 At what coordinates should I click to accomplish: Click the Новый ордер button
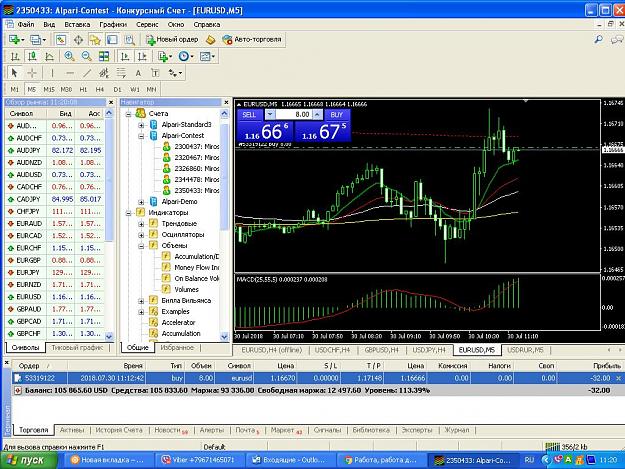pos(172,39)
